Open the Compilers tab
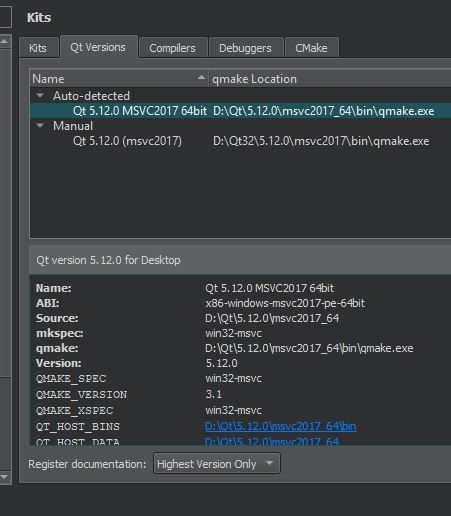451x516 pixels. pos(172,48)
